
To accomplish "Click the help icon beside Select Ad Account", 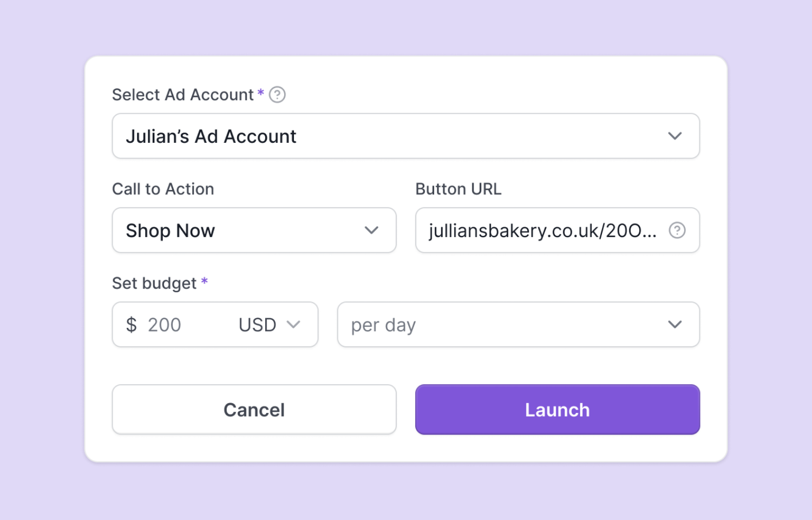I will pos(277,95).
